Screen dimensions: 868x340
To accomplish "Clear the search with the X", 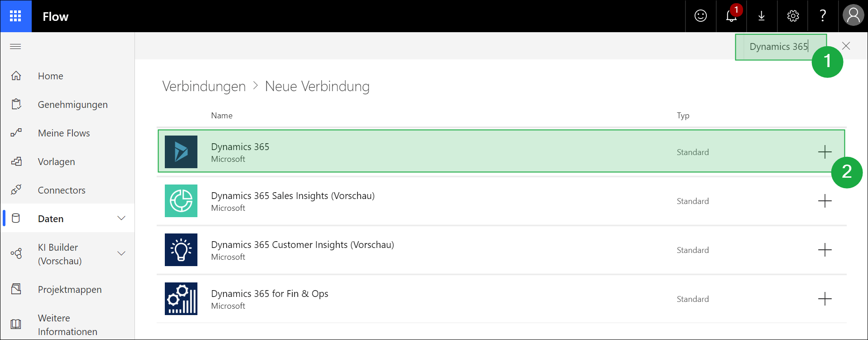I will coord(846,46).
